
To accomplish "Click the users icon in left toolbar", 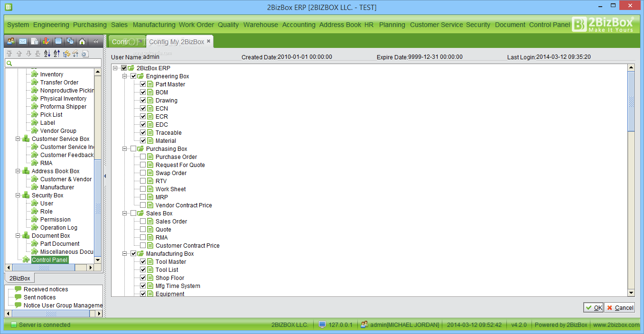I will (10, 41).
